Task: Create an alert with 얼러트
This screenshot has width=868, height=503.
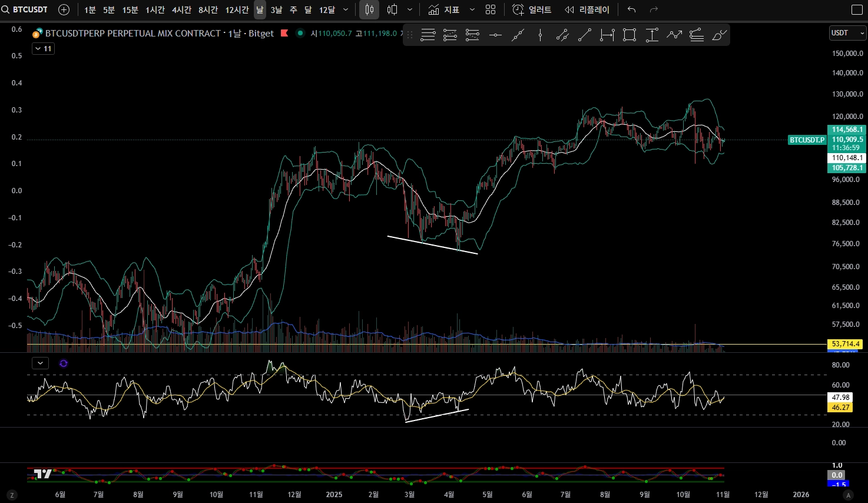Action: (x=532, y=9)
